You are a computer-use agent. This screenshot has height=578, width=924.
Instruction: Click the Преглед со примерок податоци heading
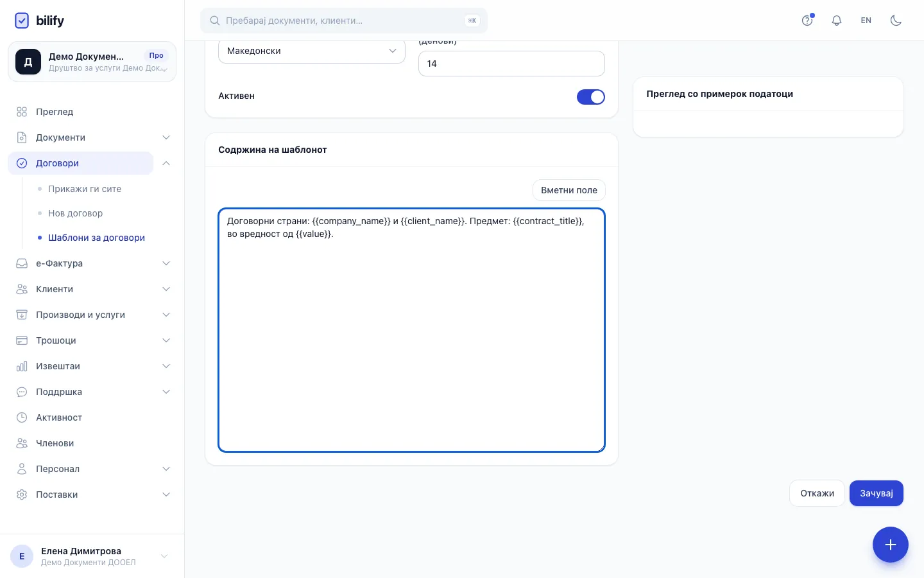[x=719, y=94]
